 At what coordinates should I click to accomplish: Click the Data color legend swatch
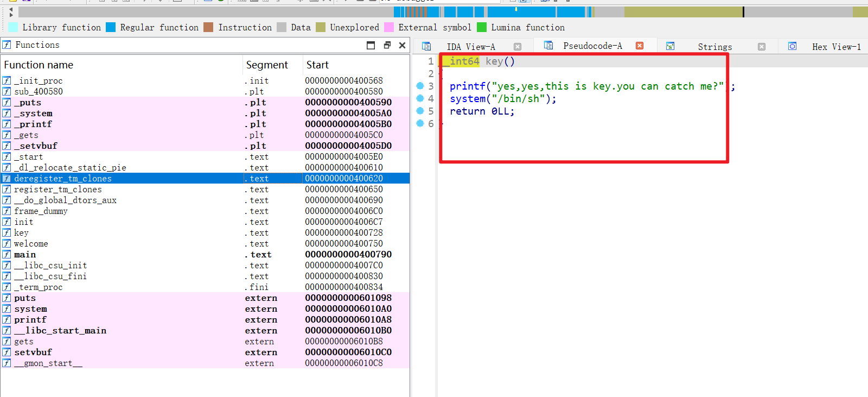tap(282, 27)
